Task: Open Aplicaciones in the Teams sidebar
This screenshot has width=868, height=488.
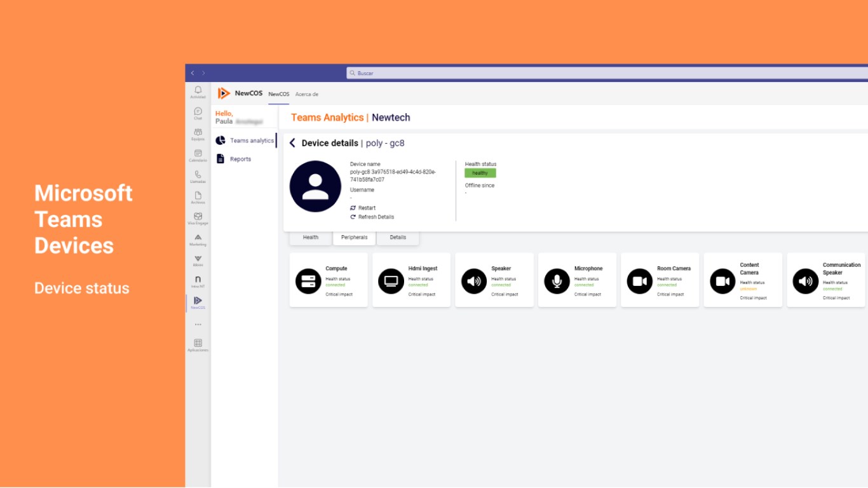Action: click(198, 345)
